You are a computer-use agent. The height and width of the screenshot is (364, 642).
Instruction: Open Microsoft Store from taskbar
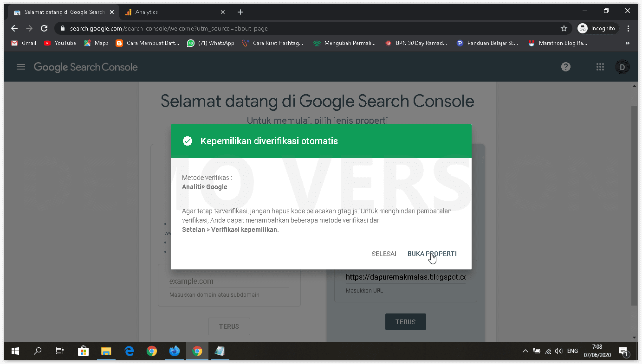pos(83,351)
